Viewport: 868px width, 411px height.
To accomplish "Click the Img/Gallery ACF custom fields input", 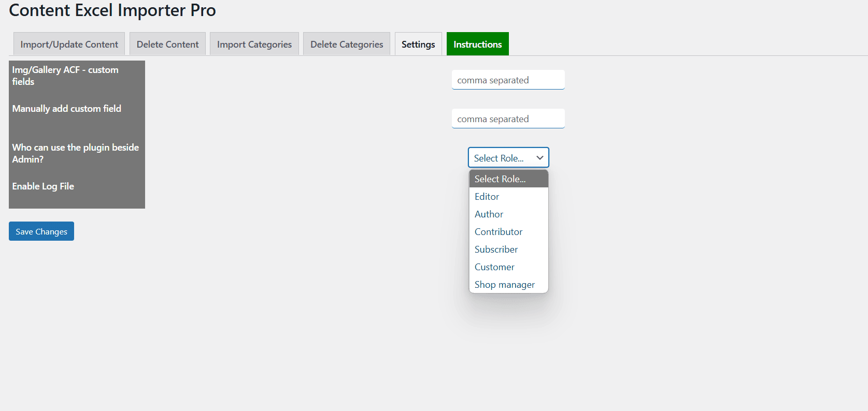I will click(508, 80).
